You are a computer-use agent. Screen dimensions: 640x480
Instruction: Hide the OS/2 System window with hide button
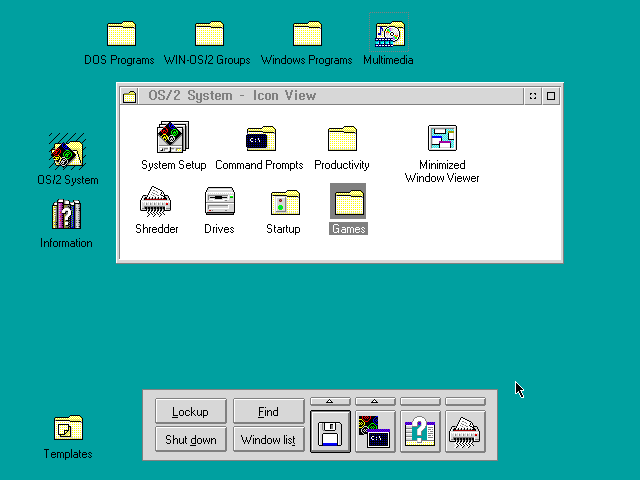(x=533, y=96)
